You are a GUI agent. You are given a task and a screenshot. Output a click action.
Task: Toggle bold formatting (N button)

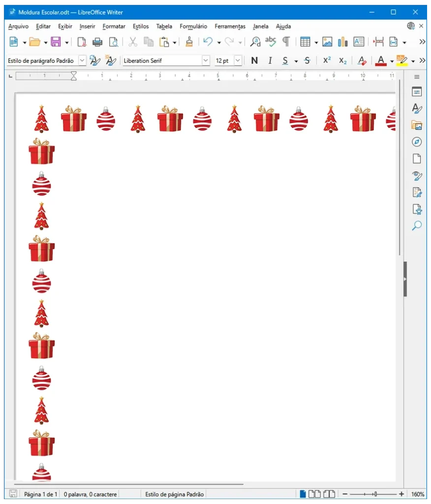(x=254, y=61)
